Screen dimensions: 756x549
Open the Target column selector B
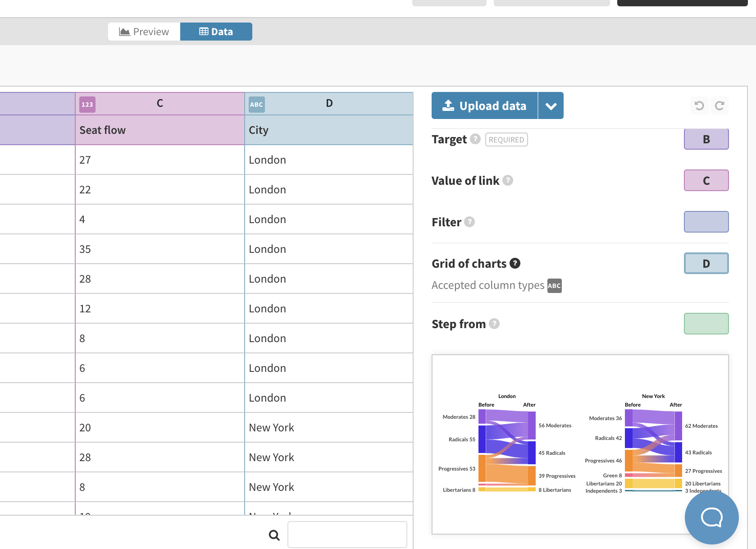click(706, 139)
